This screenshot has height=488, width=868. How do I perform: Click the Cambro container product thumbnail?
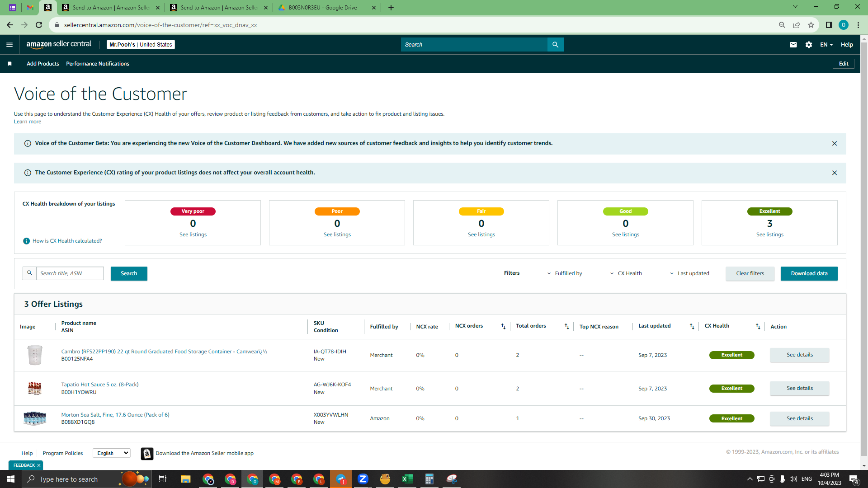pyautogui.click(x=35, y=355)
